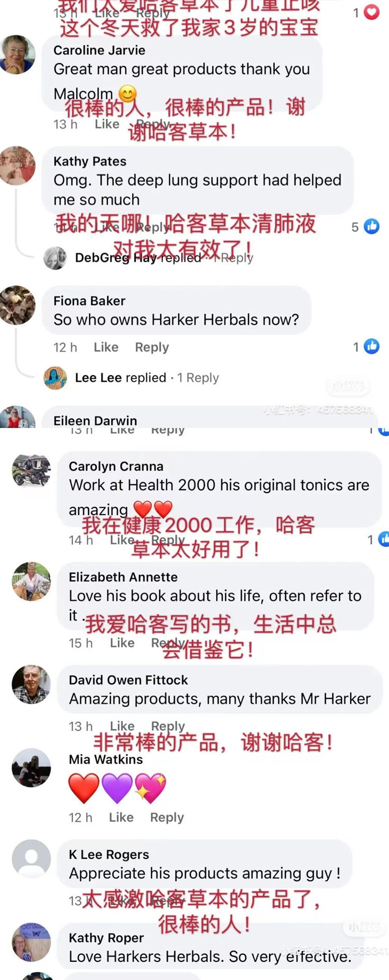Click the red heart reaction icon at top

point(371,12)
